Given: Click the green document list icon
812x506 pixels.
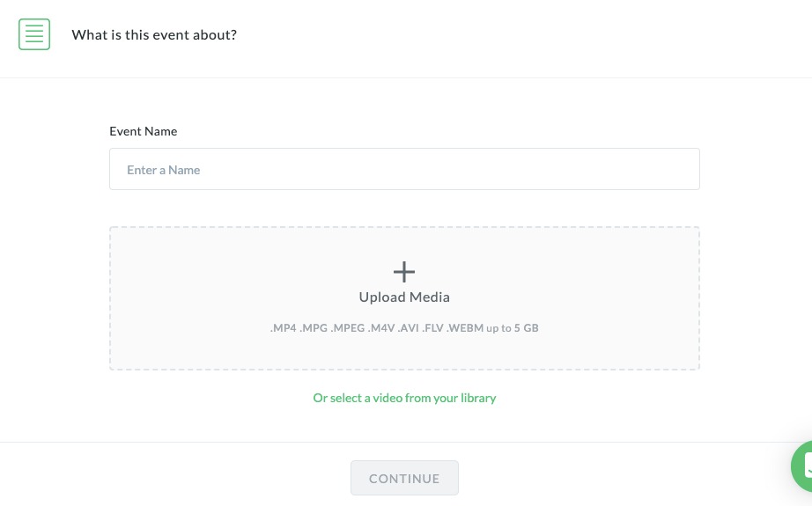Looking at the screenshot, I should (34, 34).
